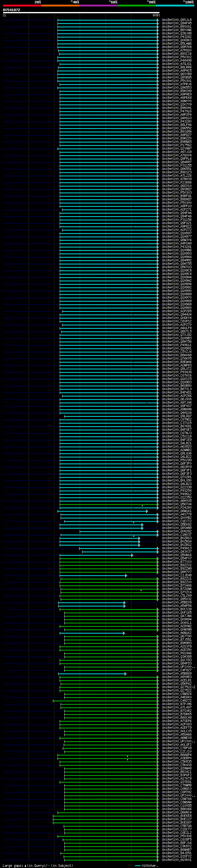
Task: Click the white query sequence bar
Action: pyautogui.click(x=81, y=13)
